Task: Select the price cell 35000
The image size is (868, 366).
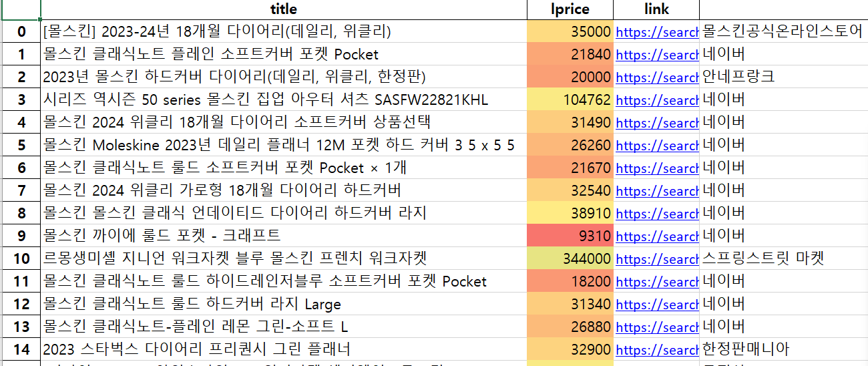Action: 570,31
